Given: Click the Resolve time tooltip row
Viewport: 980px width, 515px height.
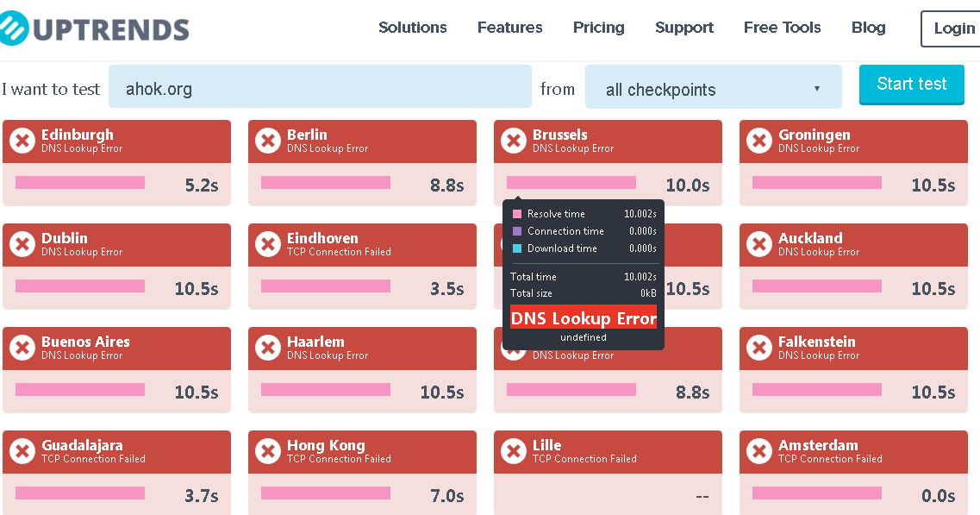Looking at the screenshot, I should [584, 214].
